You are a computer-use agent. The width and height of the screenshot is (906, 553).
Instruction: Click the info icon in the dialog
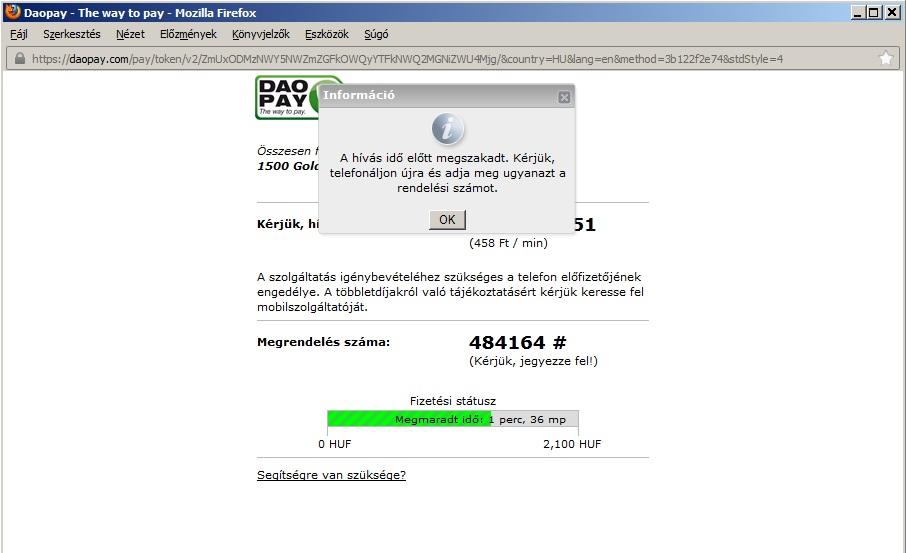tap(448, 128)
